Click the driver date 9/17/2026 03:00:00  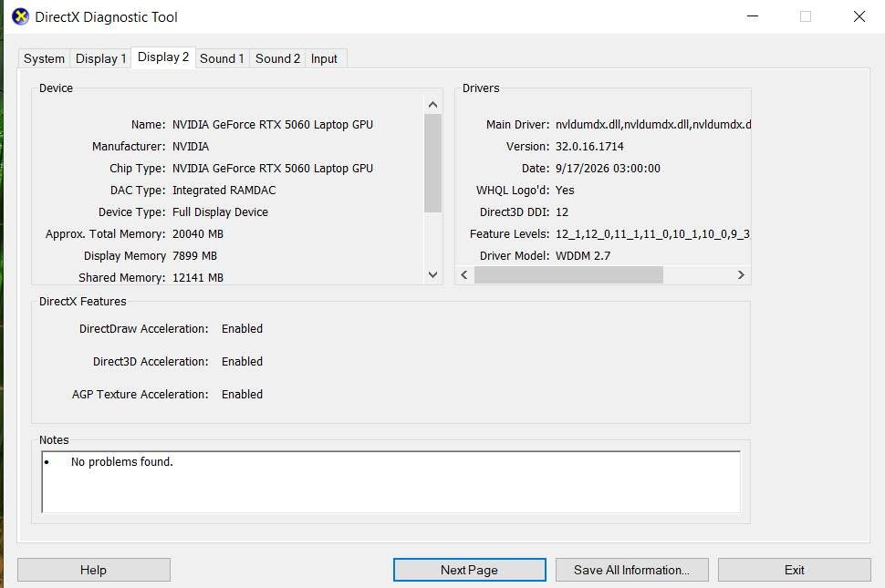tap(608, 169)
